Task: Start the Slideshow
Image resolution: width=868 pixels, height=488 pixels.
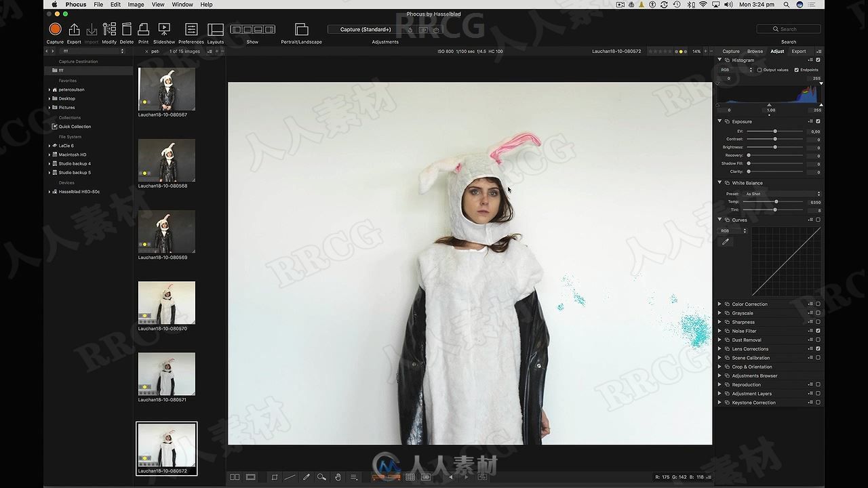Action: pyautogui.click(x=164, y=29)
